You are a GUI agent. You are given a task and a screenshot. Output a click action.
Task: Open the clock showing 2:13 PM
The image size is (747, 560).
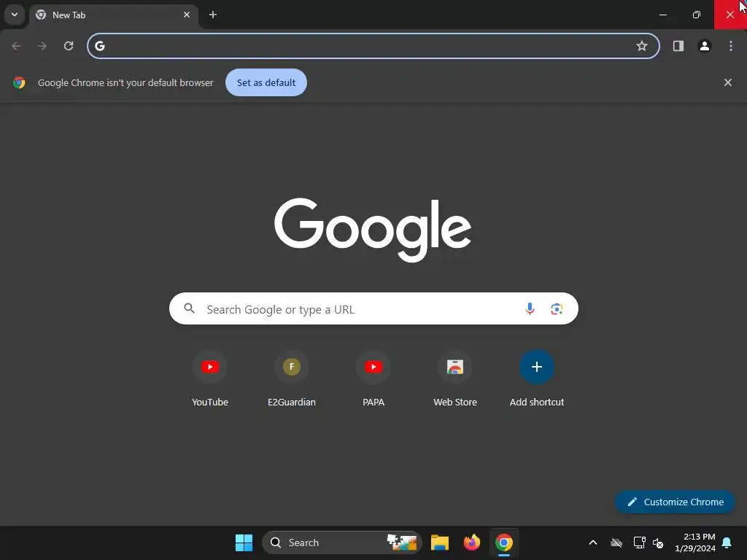click(695, 542)
